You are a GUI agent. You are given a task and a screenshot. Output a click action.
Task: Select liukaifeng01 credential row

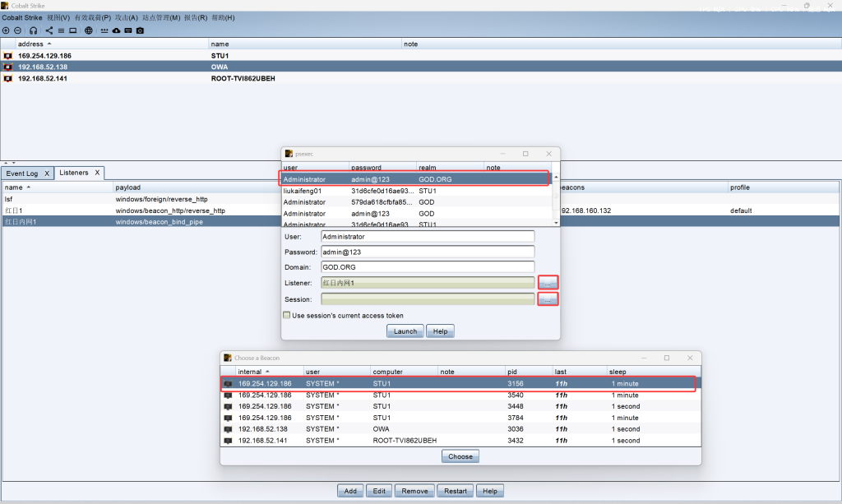coord(417,191)
